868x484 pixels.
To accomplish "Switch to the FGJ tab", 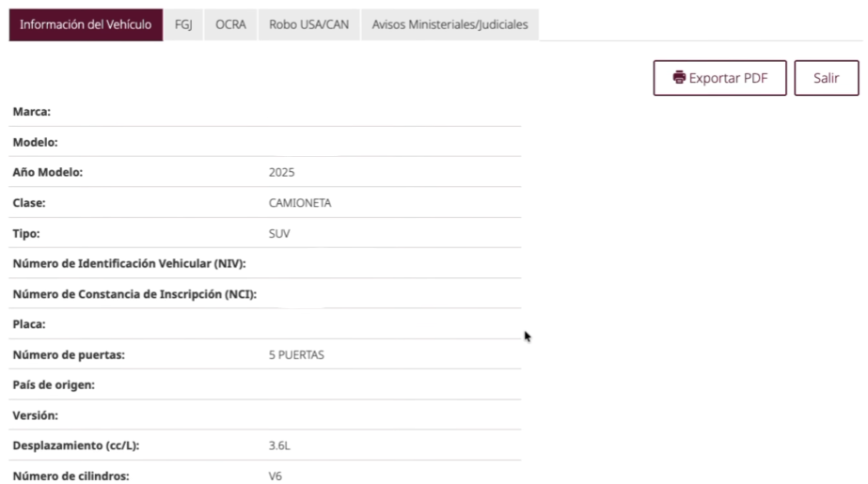I will pos(183,24).
